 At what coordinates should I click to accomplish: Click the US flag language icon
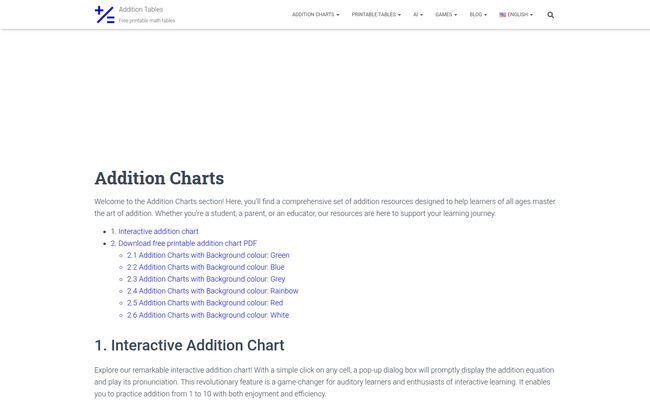[x=502, y=15]
